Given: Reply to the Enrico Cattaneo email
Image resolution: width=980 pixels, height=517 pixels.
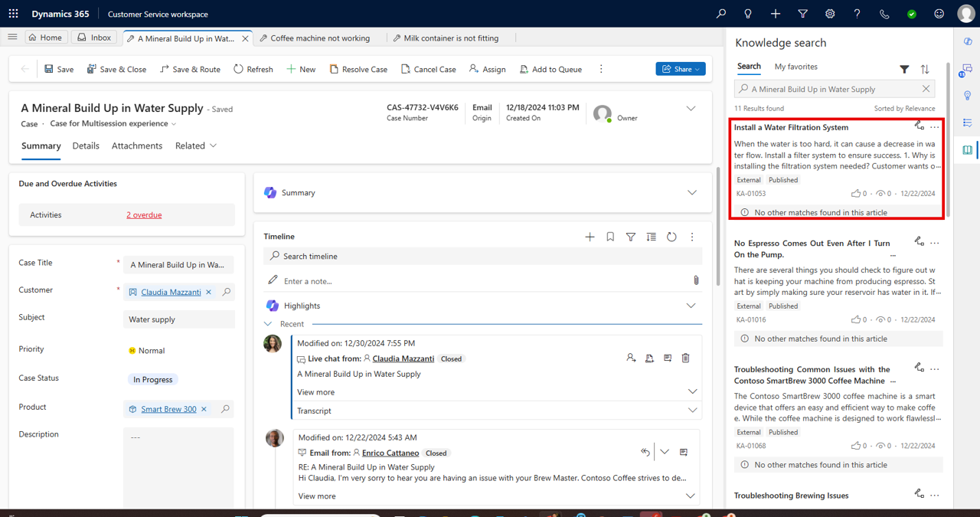Looking at the screenshot, I should click(x=645, y=452).
